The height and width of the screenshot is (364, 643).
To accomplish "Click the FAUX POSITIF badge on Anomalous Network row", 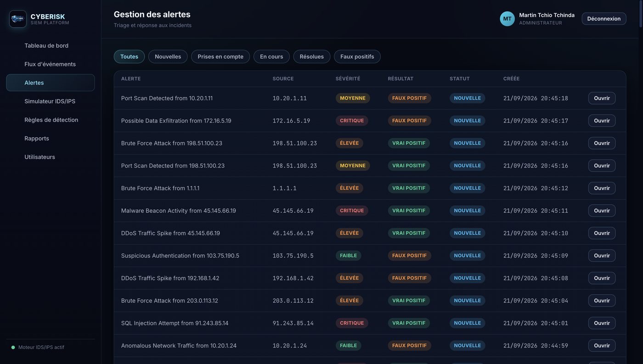I will tap(410, 346).
